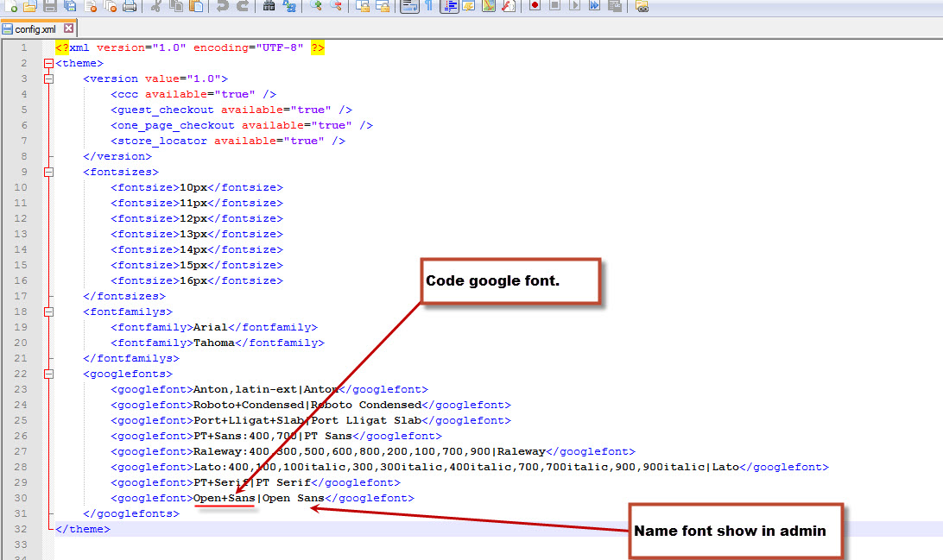This screenshot has height=560, width=943.
Task: Toggle word wrap in the toolbar
Action: [x=409, y=6]
